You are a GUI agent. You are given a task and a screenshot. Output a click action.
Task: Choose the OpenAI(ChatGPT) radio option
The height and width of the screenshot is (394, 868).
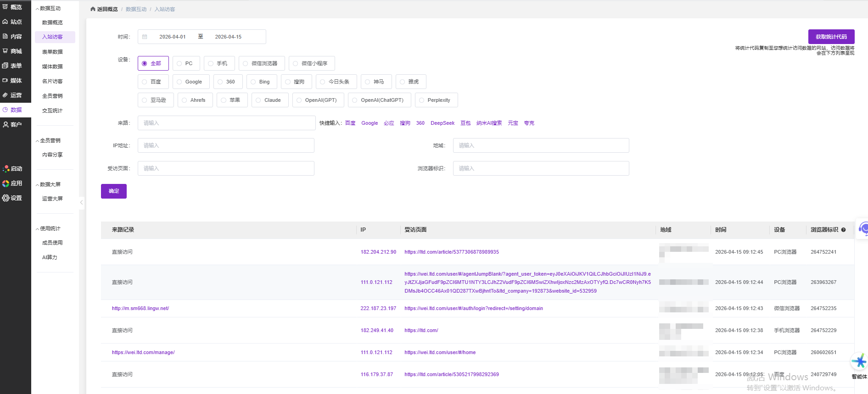click(x=355, y=100)
